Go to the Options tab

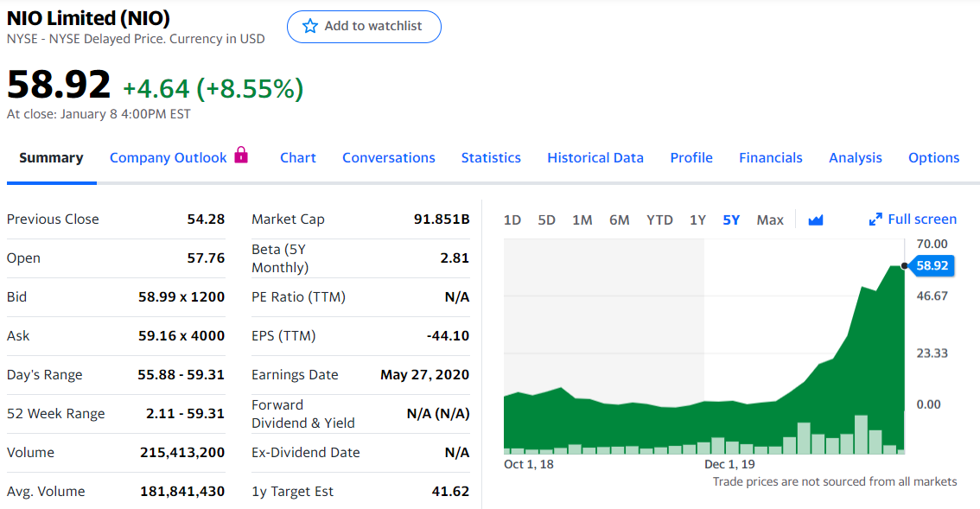pyautogui.click(x=933, y=157)
